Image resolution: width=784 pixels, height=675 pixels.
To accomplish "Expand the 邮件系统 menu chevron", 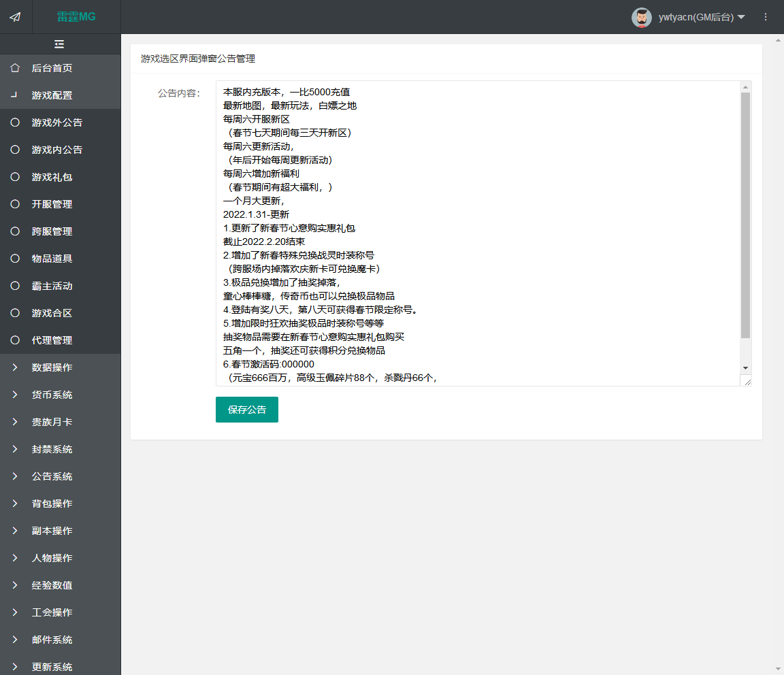I will point(15,640).
